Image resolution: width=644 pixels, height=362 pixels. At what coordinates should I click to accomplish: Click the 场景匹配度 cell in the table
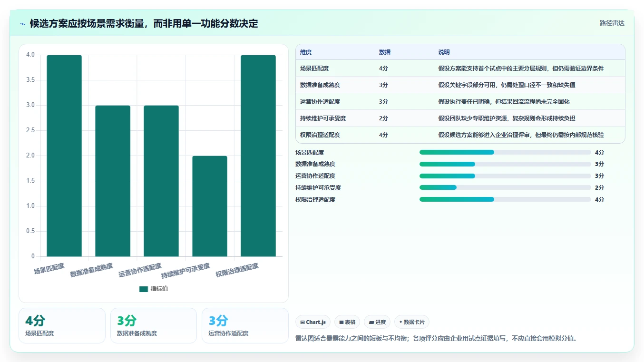[314, 68]
